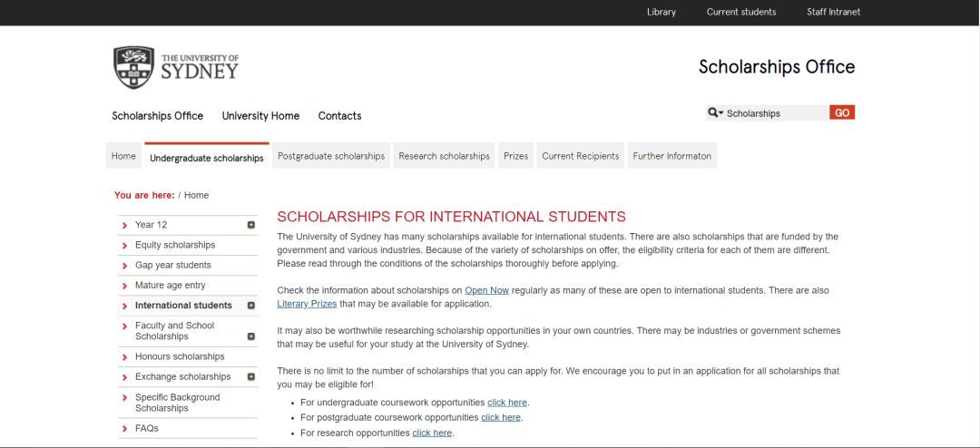Click red arrow beside Honours scholarships
980x448 pixels.
(x=125, y=356)
